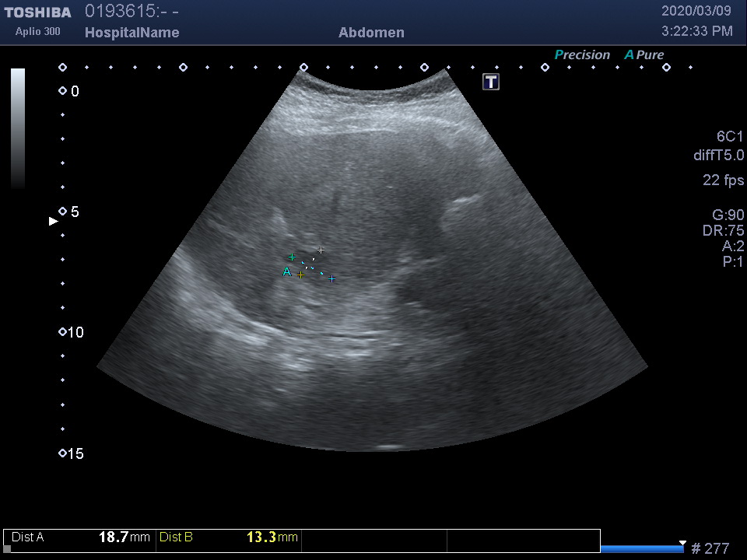This screenshot has height=560, width=747.
Task: Toggle the Precision imaging indicator
Action: point(581,55)
